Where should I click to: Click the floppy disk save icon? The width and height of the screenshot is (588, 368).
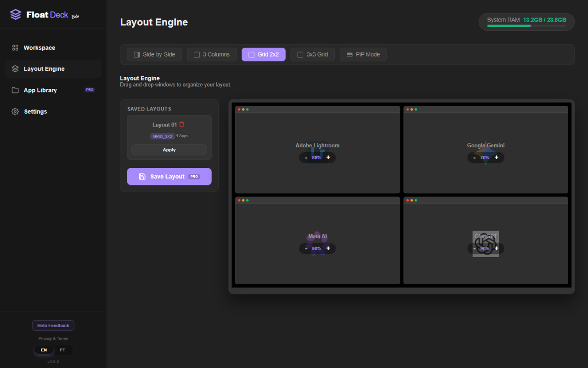[142, 177]
